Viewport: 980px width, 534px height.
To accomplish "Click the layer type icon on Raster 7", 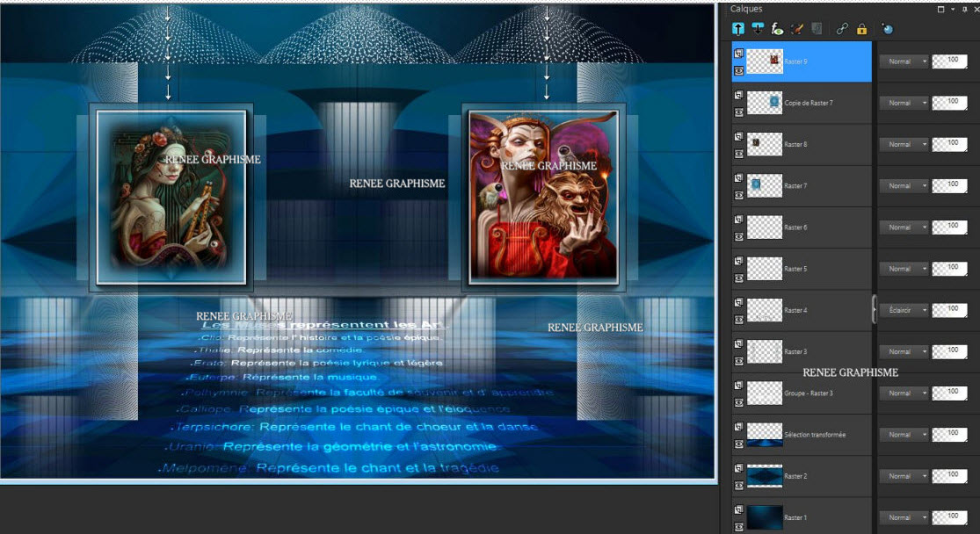I will click(739, 178).
